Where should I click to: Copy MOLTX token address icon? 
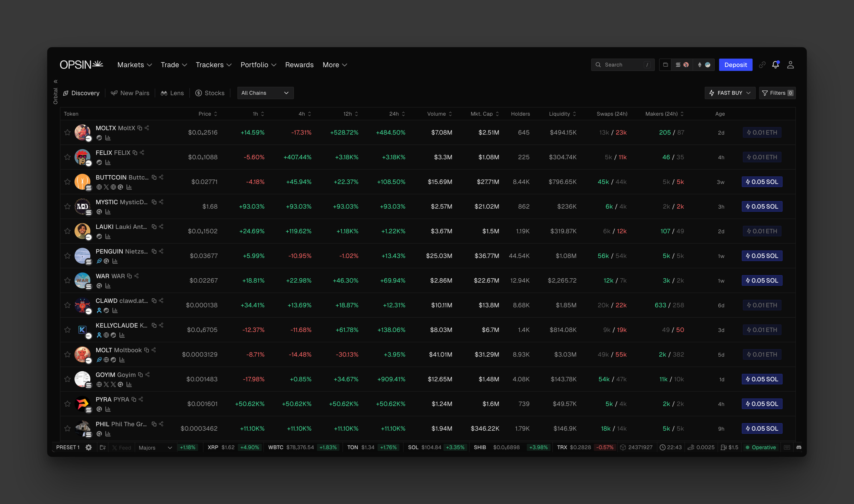point(140,128)
